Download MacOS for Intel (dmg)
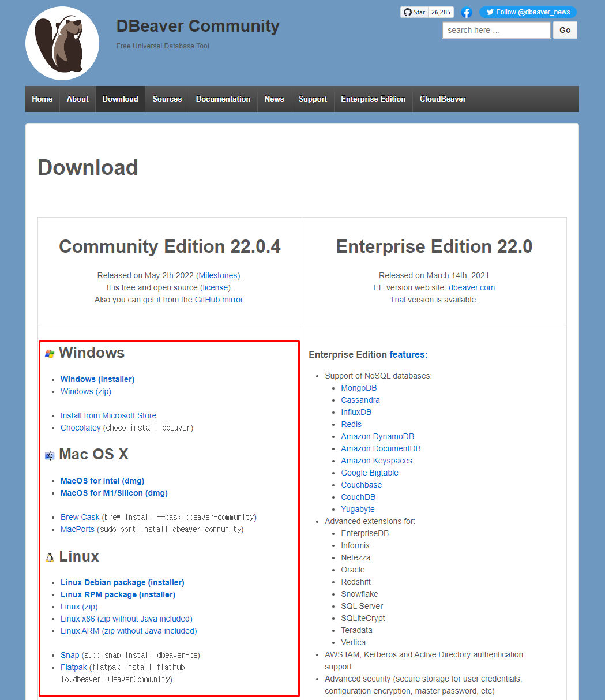 point(103,481)
